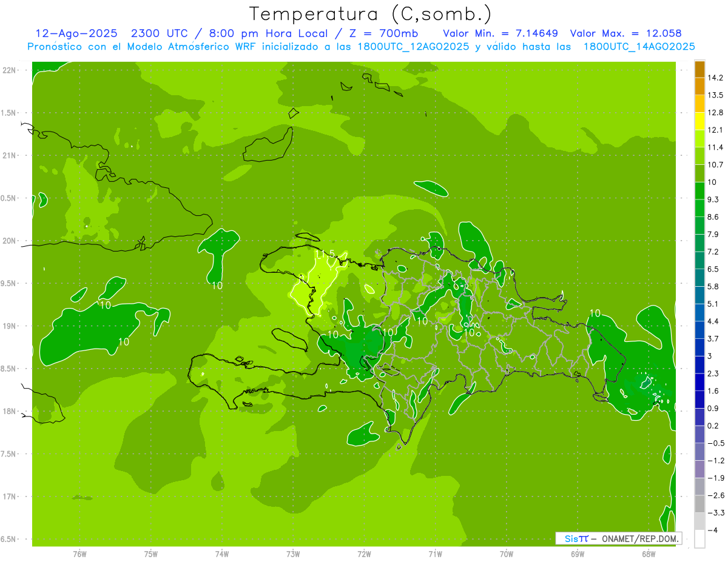Click the legend value "10.7"
Image resolution: width=728 pixels, height=562 pixels.
[x=716, y=165]
